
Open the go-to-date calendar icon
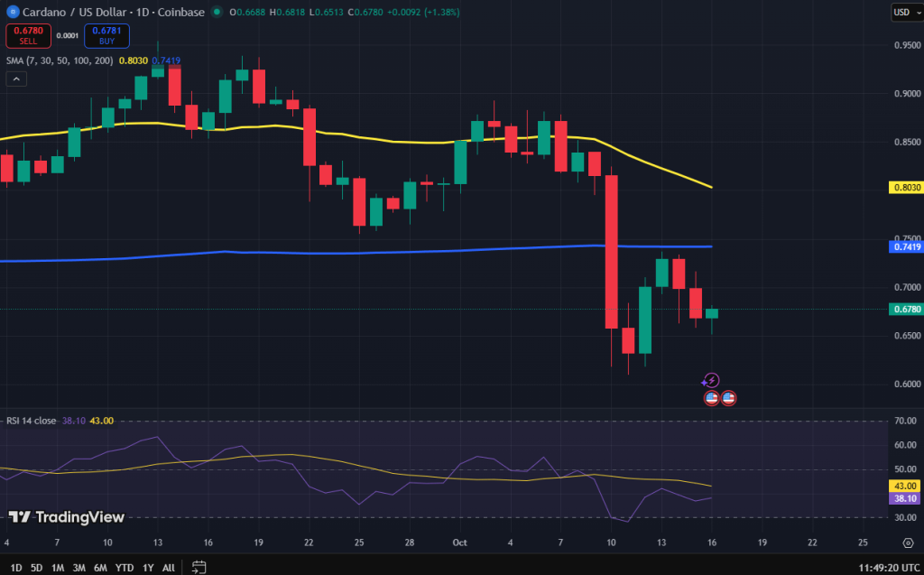tap(199, 568)
